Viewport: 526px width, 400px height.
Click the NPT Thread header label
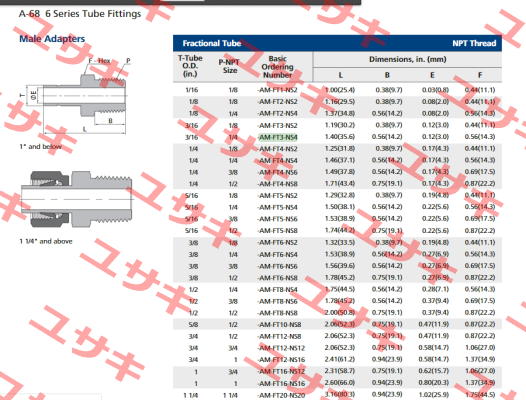point(474,43)
